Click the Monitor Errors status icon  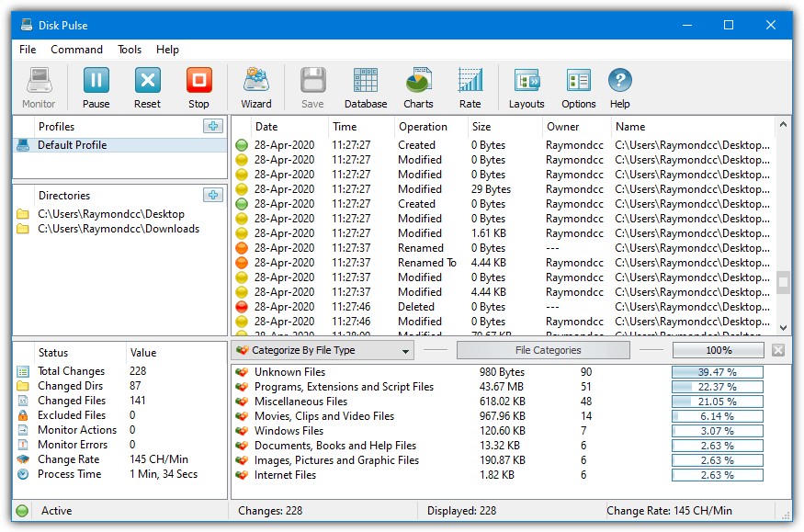tap(23, 445)
